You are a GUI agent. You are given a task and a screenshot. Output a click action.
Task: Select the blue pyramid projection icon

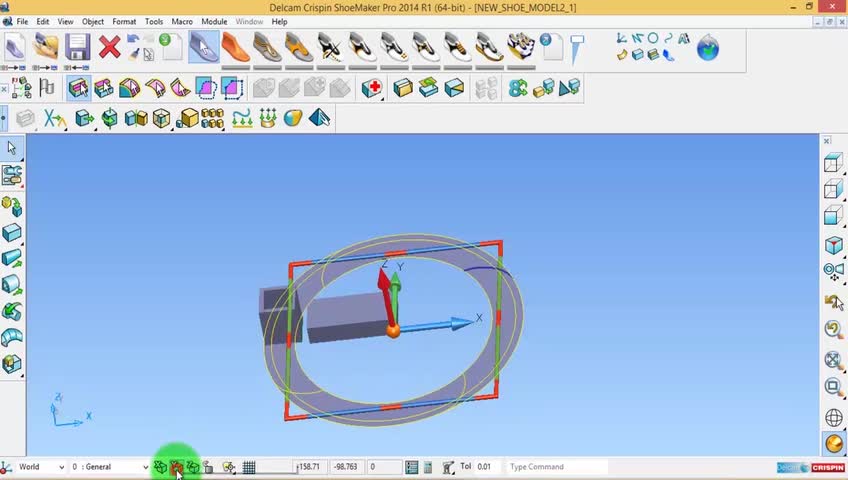[x=319, y=118]
